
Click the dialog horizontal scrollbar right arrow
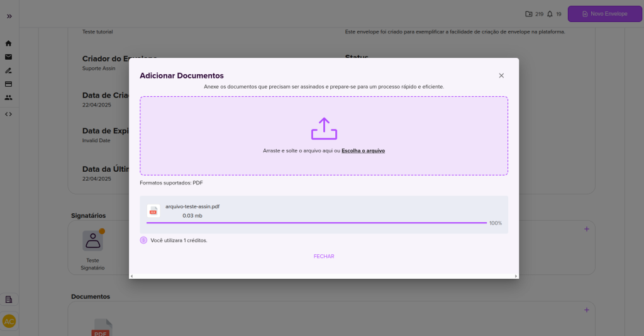click(x=516, y=276)
